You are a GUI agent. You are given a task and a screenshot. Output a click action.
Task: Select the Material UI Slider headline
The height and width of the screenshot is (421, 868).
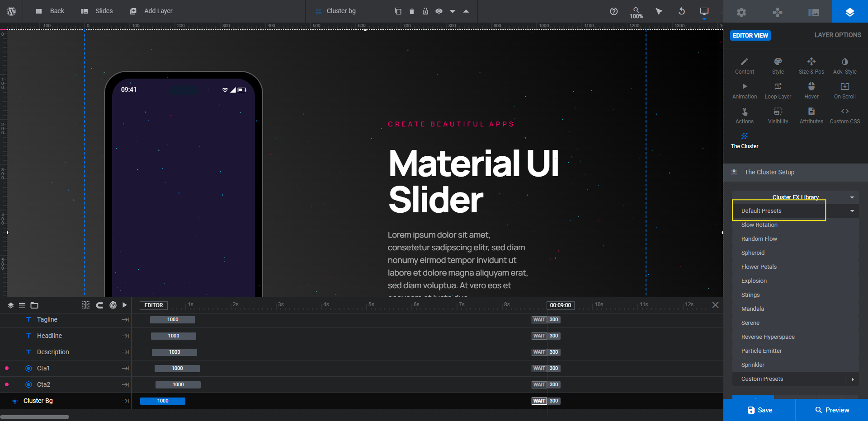click(474, 181)
